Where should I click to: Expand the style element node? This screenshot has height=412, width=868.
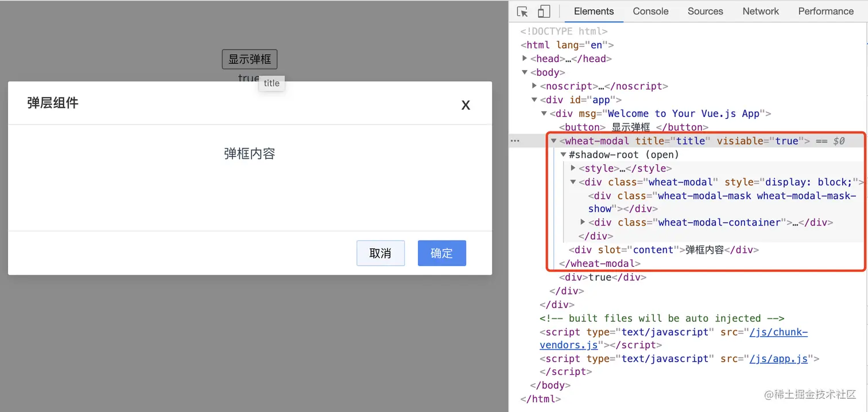(x=573, y=168)
